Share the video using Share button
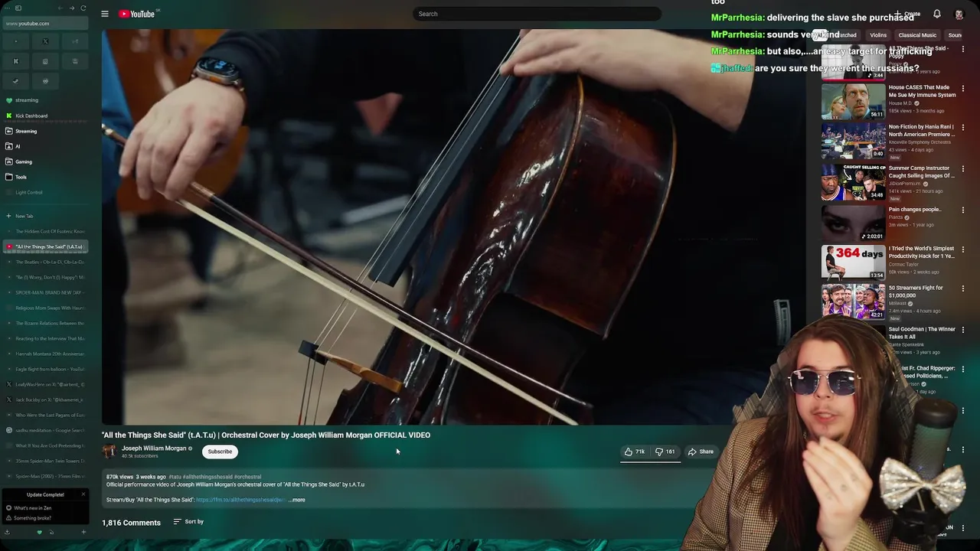The width and height of the screenshot is (980, 551). click(x=701, y=452)
